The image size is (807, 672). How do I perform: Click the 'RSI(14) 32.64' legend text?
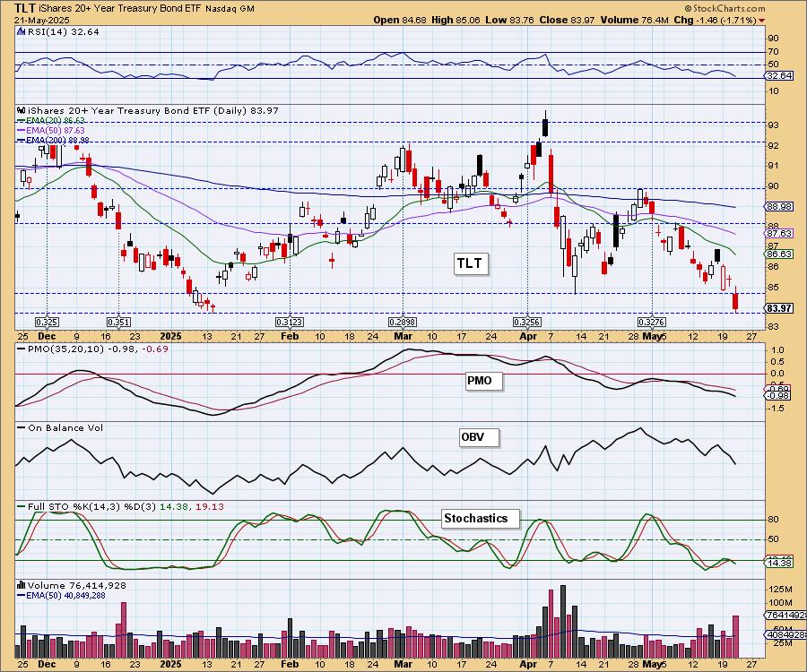(64, 31)
